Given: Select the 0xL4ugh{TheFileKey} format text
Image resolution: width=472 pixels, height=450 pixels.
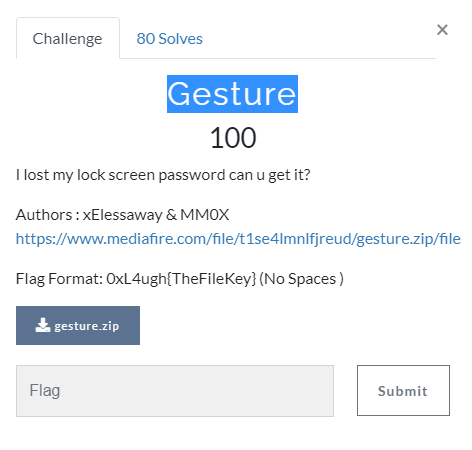Looking at the screenshot, I should pos(181,279).
